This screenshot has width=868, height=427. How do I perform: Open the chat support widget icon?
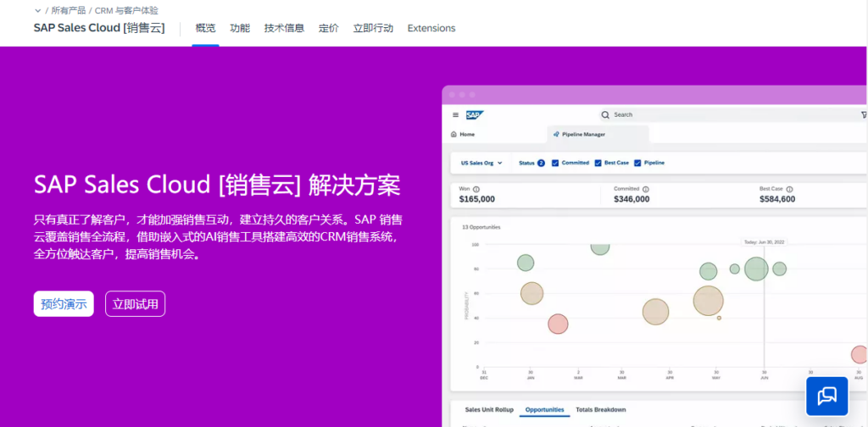pyautogui.click(x=826, y=396)
